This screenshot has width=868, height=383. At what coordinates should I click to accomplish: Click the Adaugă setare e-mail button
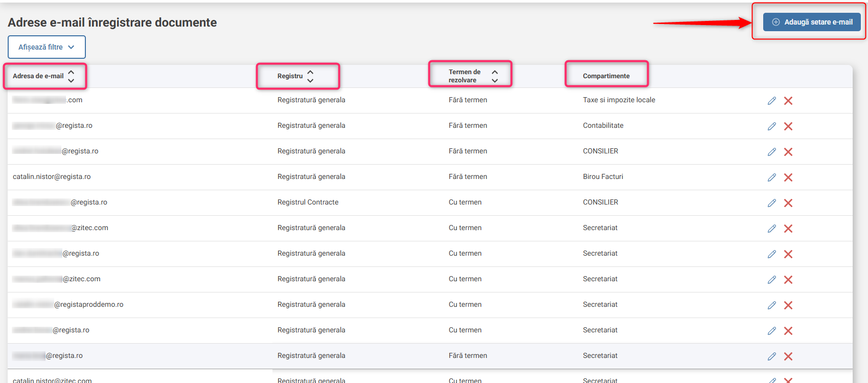(812, 22)
